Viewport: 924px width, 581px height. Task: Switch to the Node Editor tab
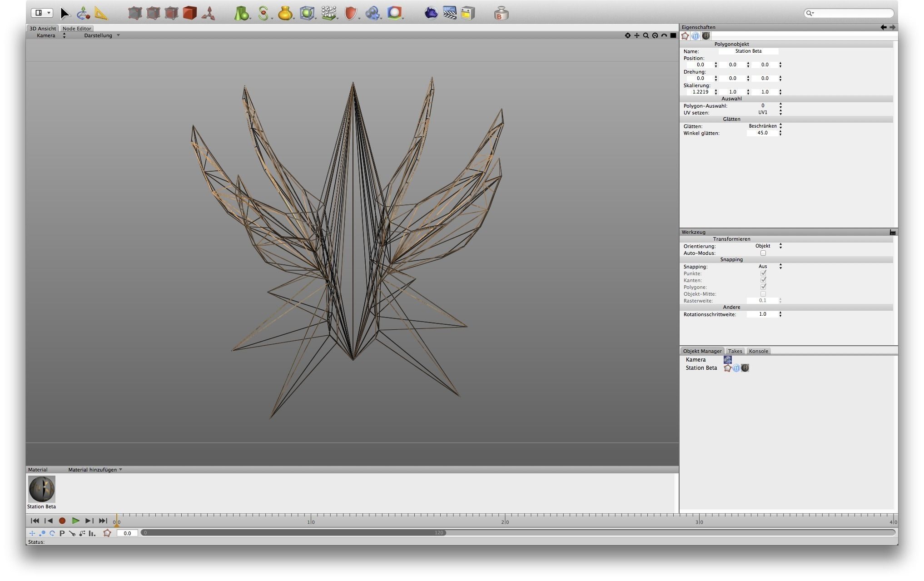click(x=77, y=29)
